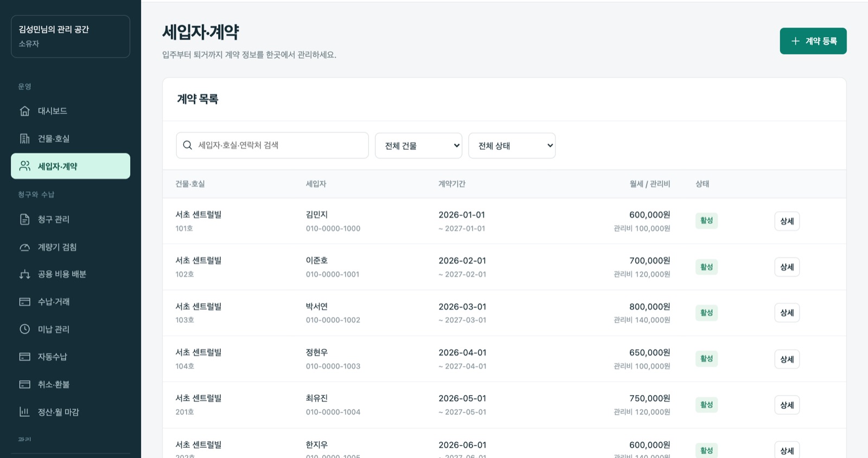Open 상세 for tenant 이준호

point(787,267)
